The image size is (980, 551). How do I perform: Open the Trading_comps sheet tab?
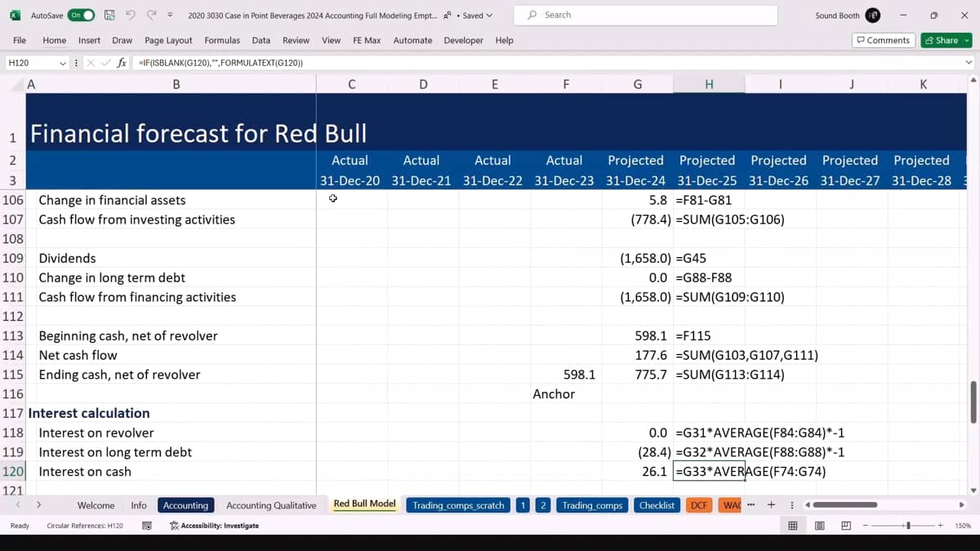[593, 505]
